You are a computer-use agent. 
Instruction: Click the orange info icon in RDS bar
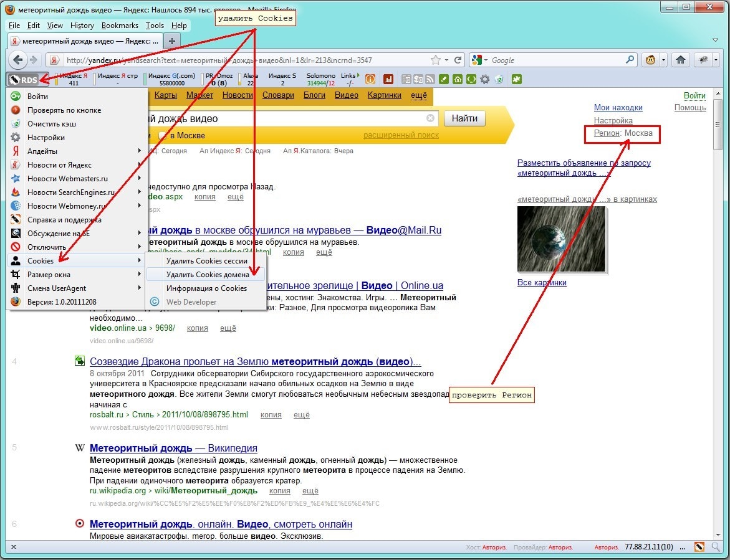[x=370, y=80]
